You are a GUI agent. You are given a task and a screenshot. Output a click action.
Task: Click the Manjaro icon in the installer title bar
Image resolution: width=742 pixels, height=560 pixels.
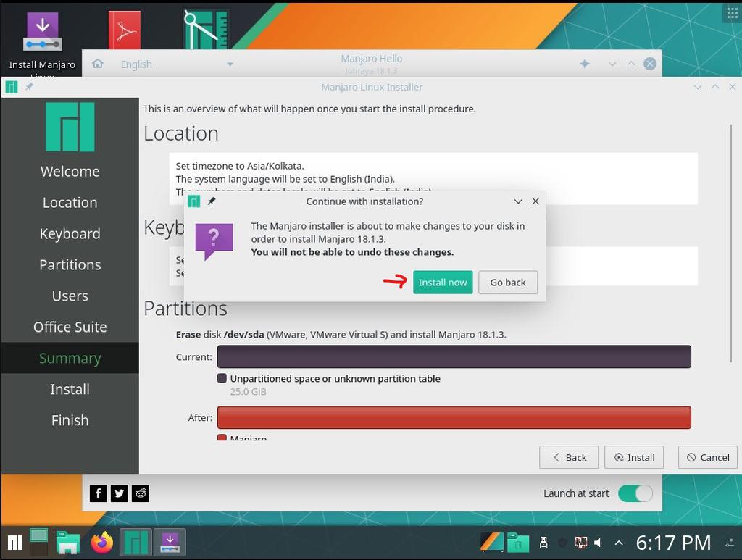(x=12, y=86)
